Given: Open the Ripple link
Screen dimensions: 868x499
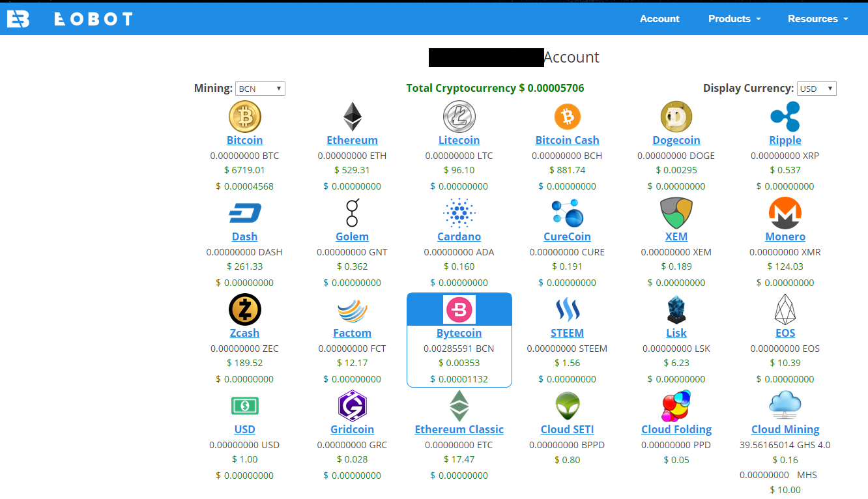Looking at the screenshot, I should 785,140.
